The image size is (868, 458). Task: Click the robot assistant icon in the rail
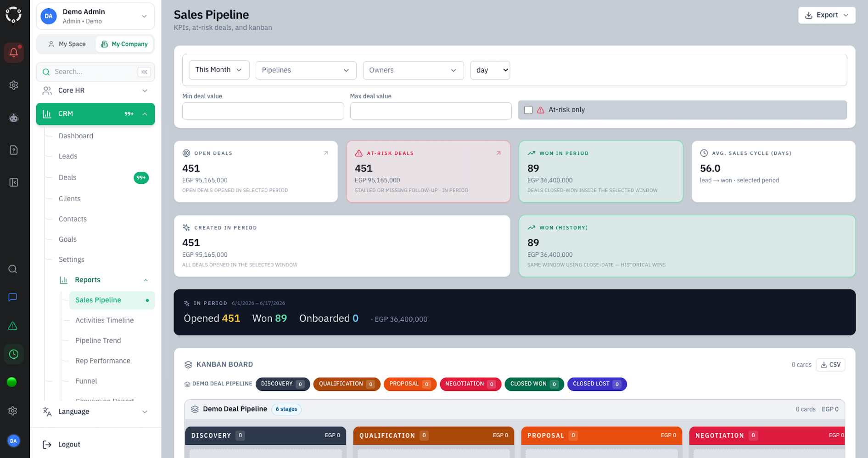tap(14, 118)
